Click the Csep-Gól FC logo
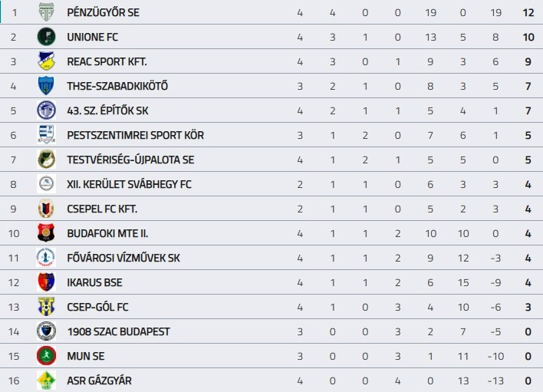 tap(47, 307)
